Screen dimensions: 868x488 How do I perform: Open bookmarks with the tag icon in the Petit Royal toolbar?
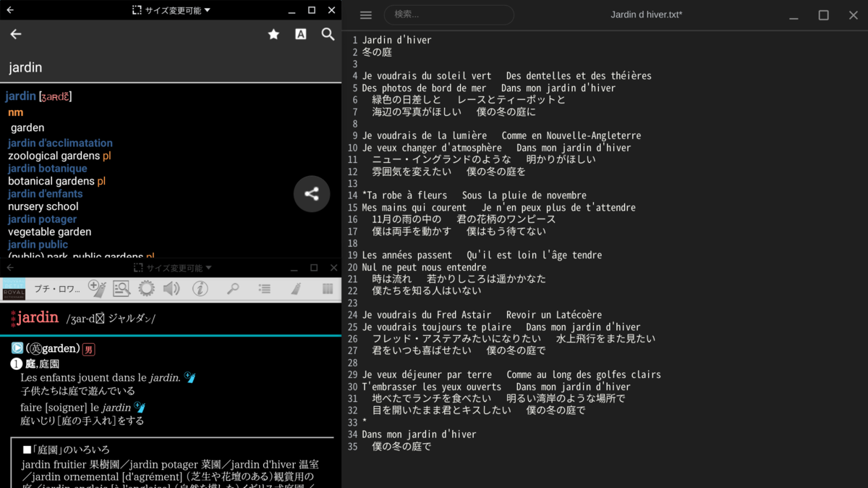[x=296, y=289]
